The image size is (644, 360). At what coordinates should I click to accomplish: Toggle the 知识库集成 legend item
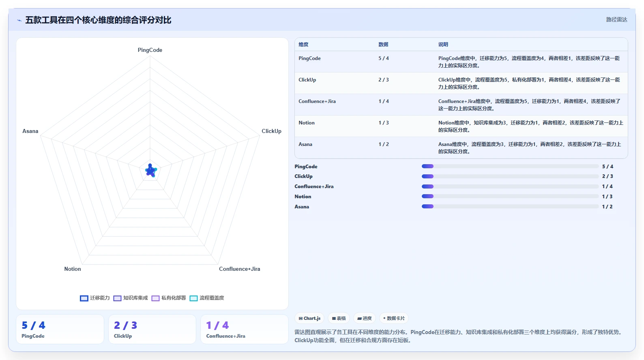(131, 298)
